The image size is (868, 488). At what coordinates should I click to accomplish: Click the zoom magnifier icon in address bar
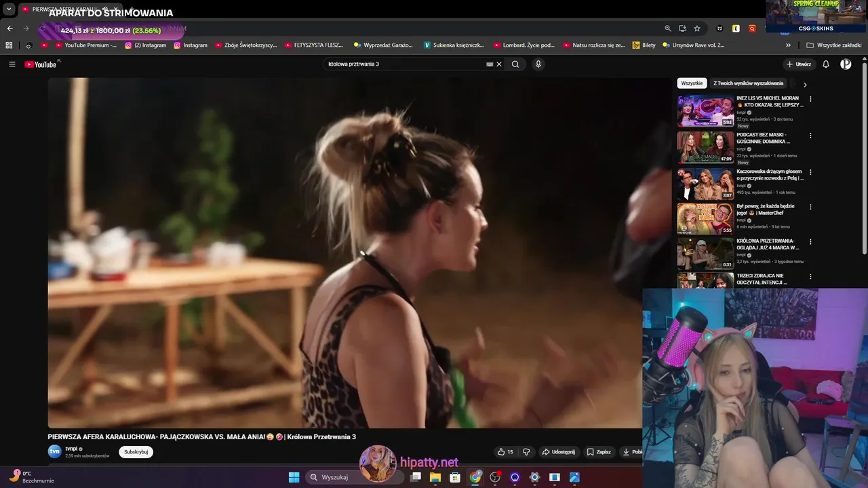[x=668, y=28]
